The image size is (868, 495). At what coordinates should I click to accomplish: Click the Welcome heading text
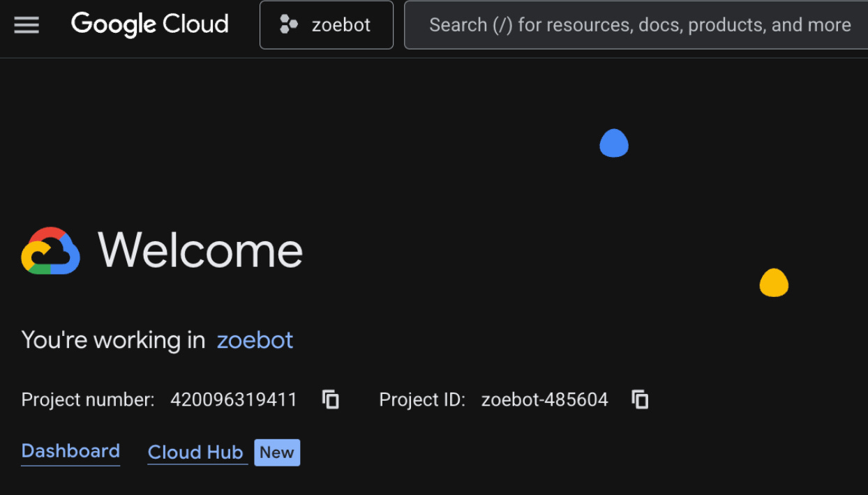click(x=200, y=250)
